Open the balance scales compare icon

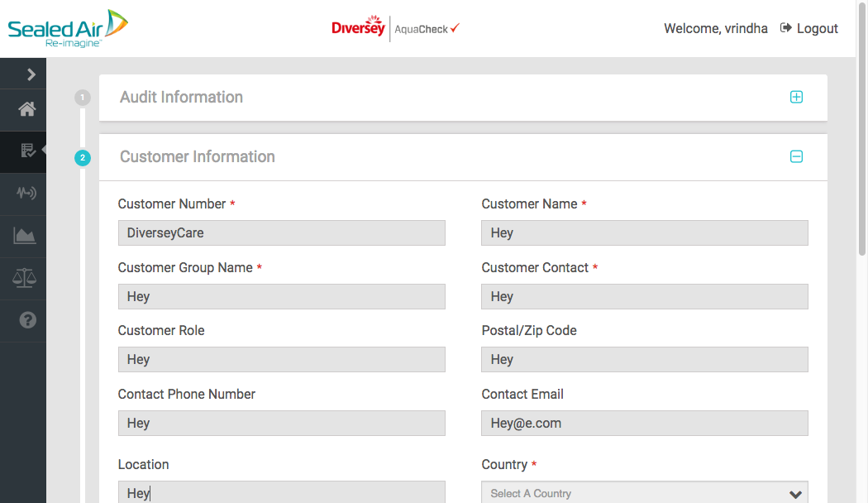[x=25, y=278]
